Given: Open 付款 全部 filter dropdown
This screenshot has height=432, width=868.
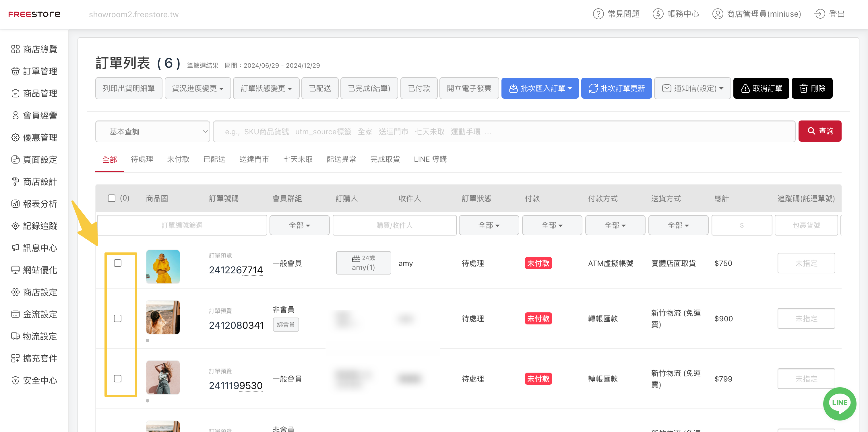Looking at the screenshot, I should (x=552, y=225).
